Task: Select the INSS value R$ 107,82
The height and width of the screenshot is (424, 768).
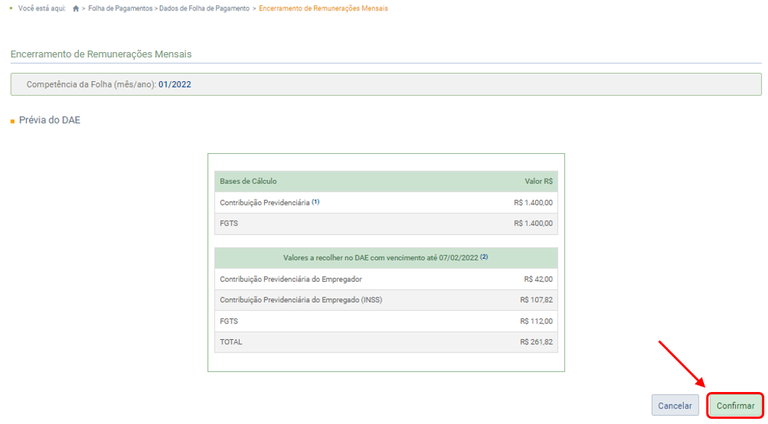Action: (x=536, y=300)
